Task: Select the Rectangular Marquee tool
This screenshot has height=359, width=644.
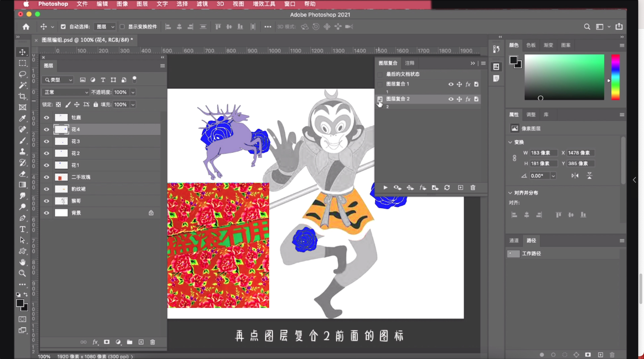Action: tap(23, 62)
